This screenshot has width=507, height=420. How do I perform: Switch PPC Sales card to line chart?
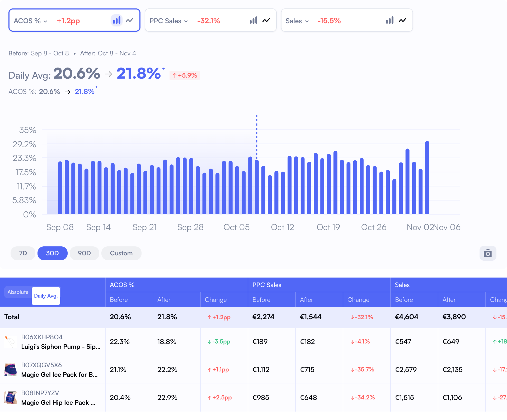click(x=266, y=20)
